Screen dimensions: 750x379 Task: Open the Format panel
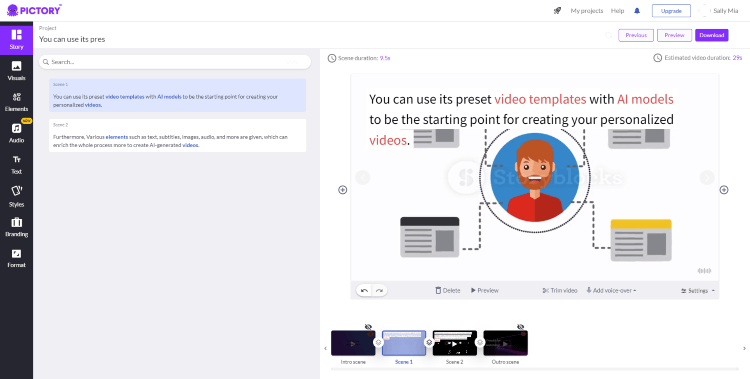(x=16, y=258)
